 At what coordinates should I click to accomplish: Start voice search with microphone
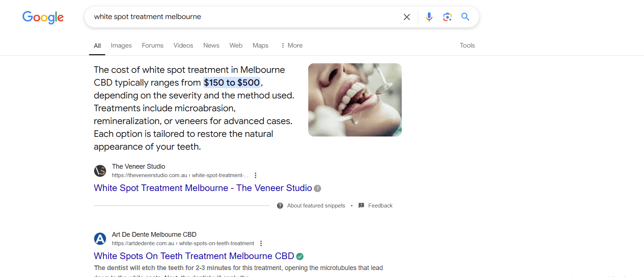pos(429,17)
